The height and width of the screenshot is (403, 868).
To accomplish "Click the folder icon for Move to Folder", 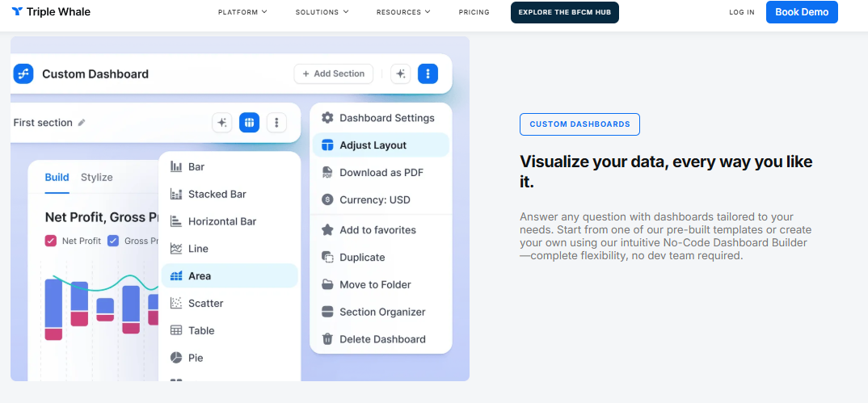I will pos(327,285).
